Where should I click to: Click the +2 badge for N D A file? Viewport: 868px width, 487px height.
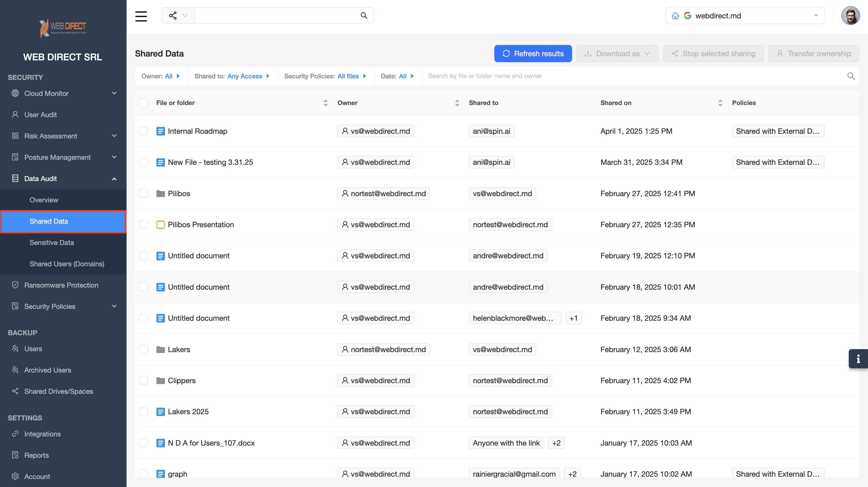click(556, 443)
